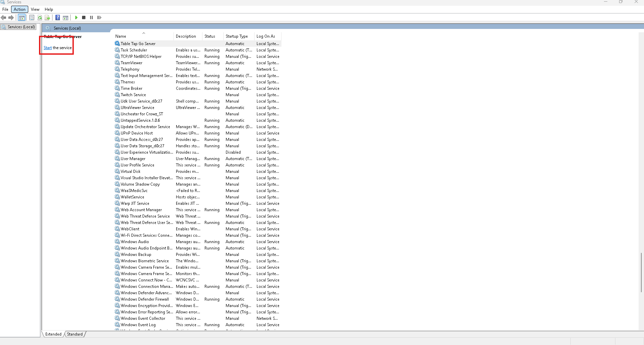This screenshot has height=345, width=644.
Task: Toggle the Show/Hide Action Pane button
Action: 66,17
